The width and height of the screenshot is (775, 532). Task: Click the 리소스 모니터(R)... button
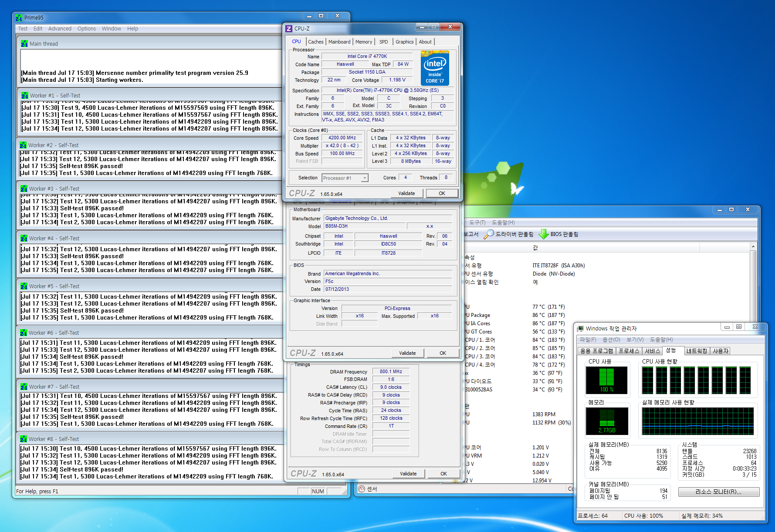718,492
